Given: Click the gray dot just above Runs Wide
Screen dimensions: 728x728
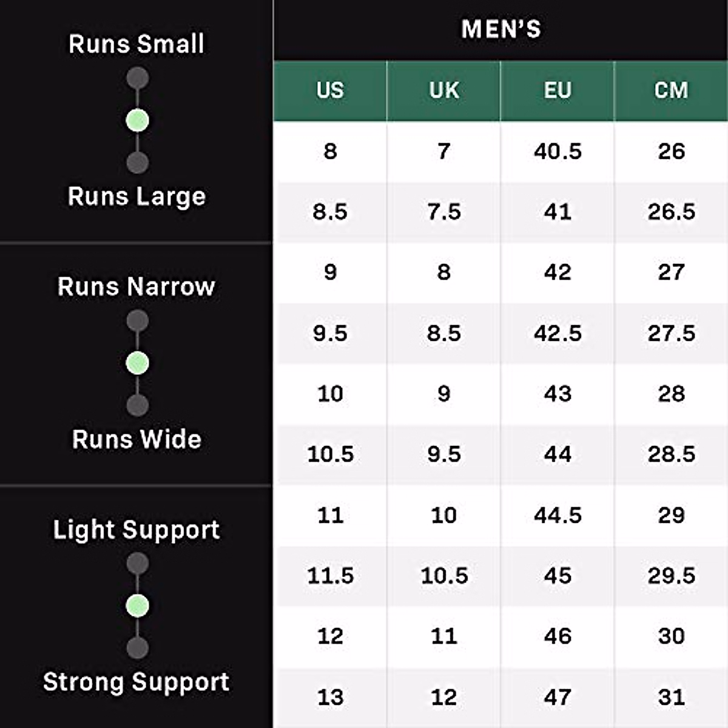Looking at the screenshot, I should click(x=138, y=405).
